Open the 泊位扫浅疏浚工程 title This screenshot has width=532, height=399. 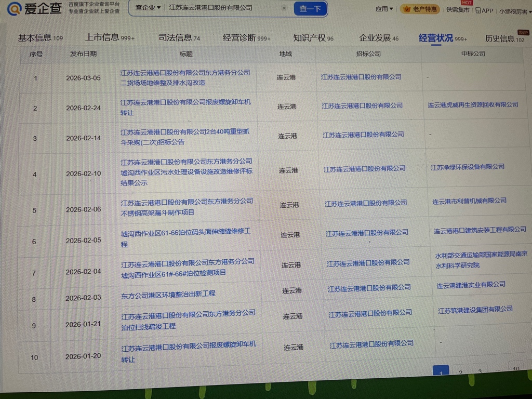pyautogui.click(x=188, y=320)
